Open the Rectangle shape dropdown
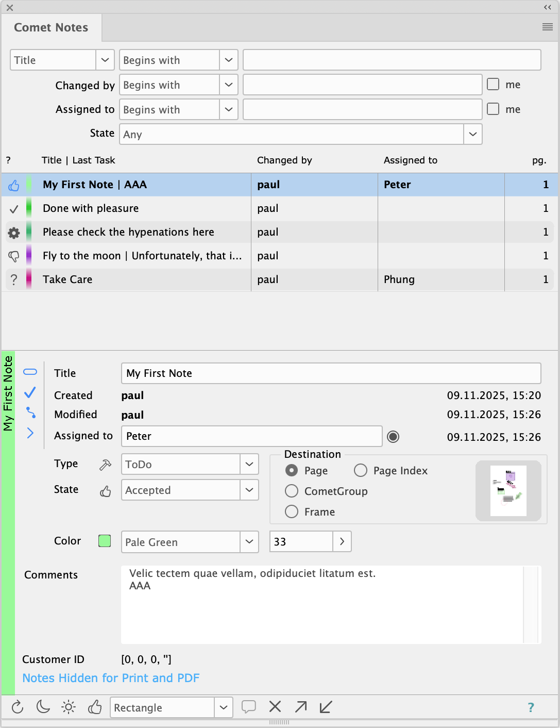This screenshot has width=560, height=728. tap(223, 708)
